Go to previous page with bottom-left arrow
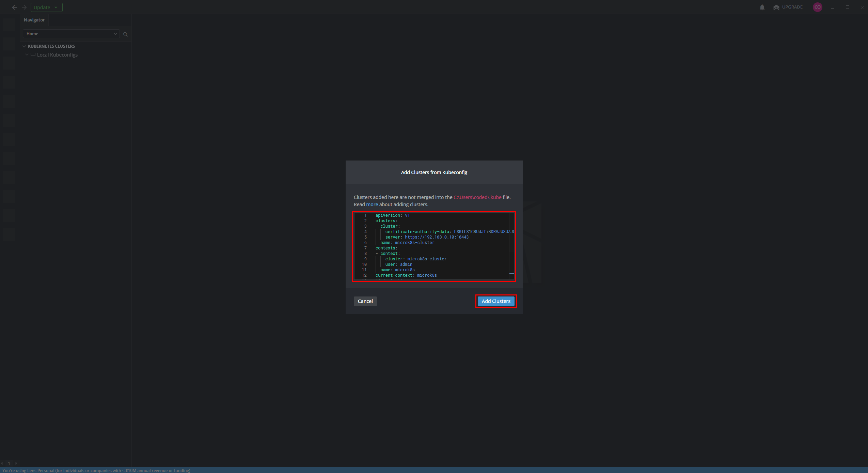This screenshot has height=473, width=868. [2, 463]
